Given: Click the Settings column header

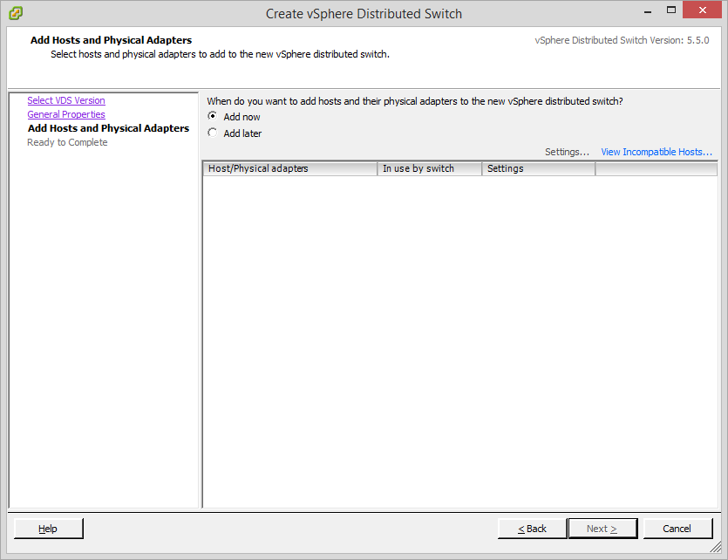Looking at the screenshot, I should point(538,168).
